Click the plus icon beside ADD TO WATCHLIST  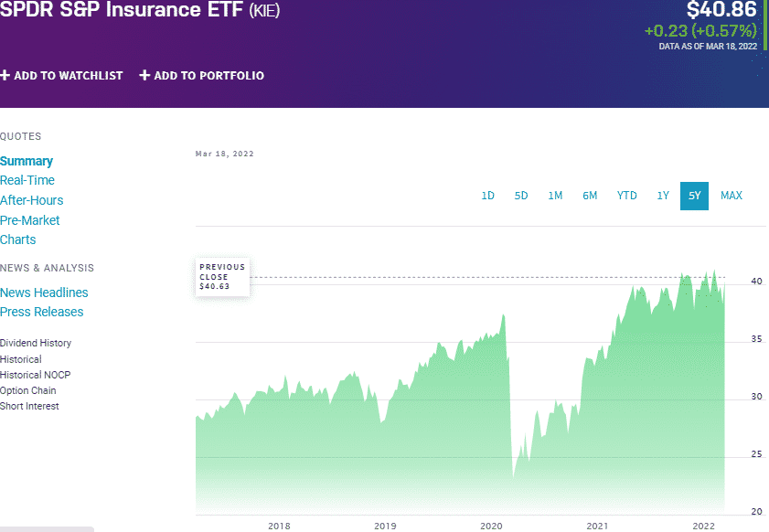coord(5,76)
